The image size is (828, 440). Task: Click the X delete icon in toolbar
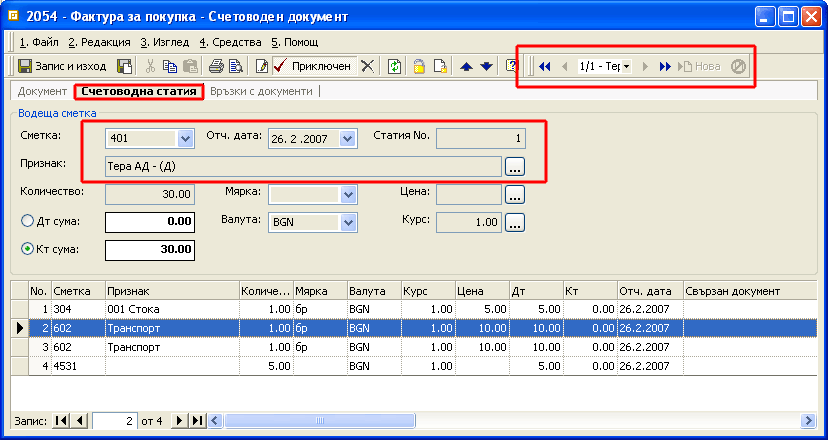(x=368, y=66)
